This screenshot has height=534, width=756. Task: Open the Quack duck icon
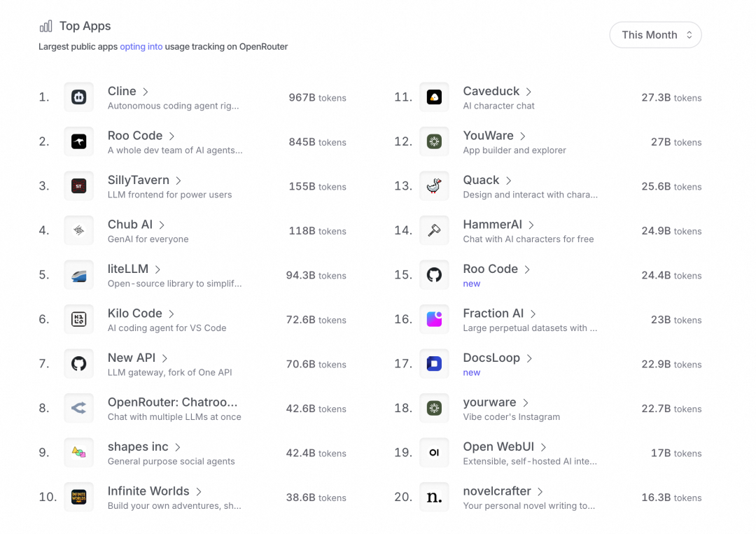(x=434, y=185)
